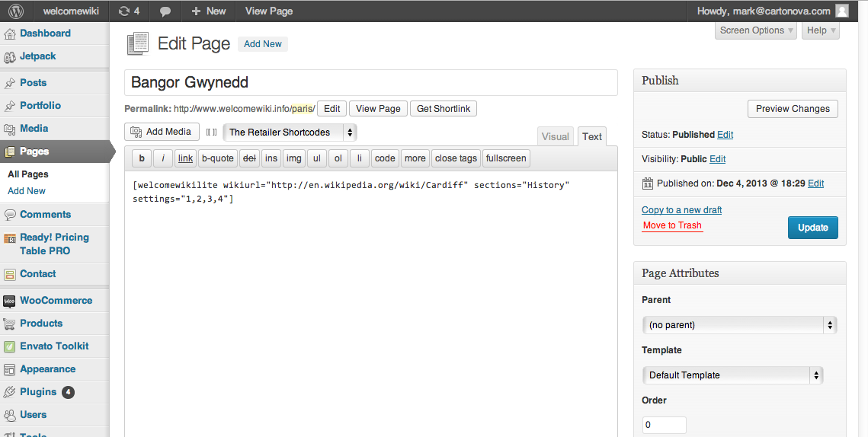Open the Parent page dropdown
This screenshot has width=868, height=437.
click(739, 325)
